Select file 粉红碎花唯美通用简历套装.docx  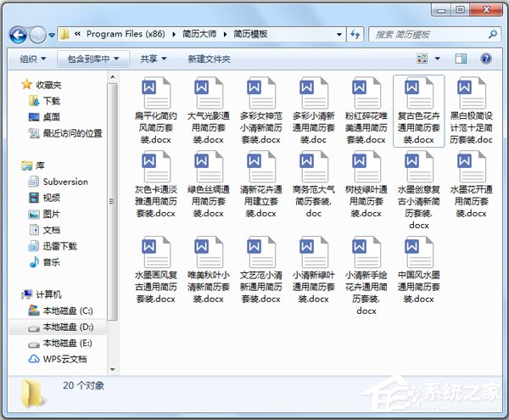click(366, 110)
